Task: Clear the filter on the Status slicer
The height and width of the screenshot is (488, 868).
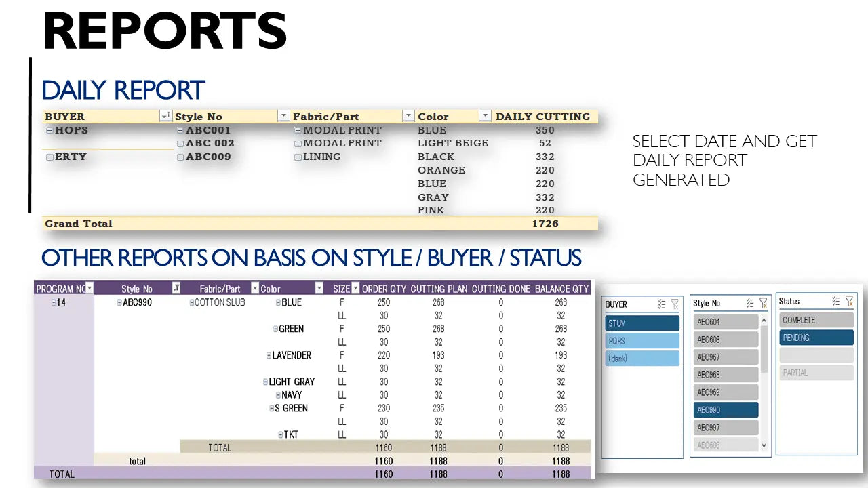Action: coord(848,301)
